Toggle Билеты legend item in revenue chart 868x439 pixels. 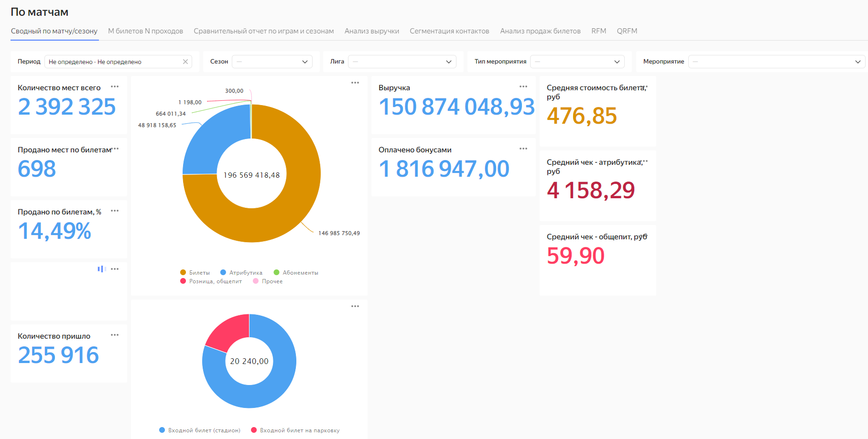(x=195, y=273)
